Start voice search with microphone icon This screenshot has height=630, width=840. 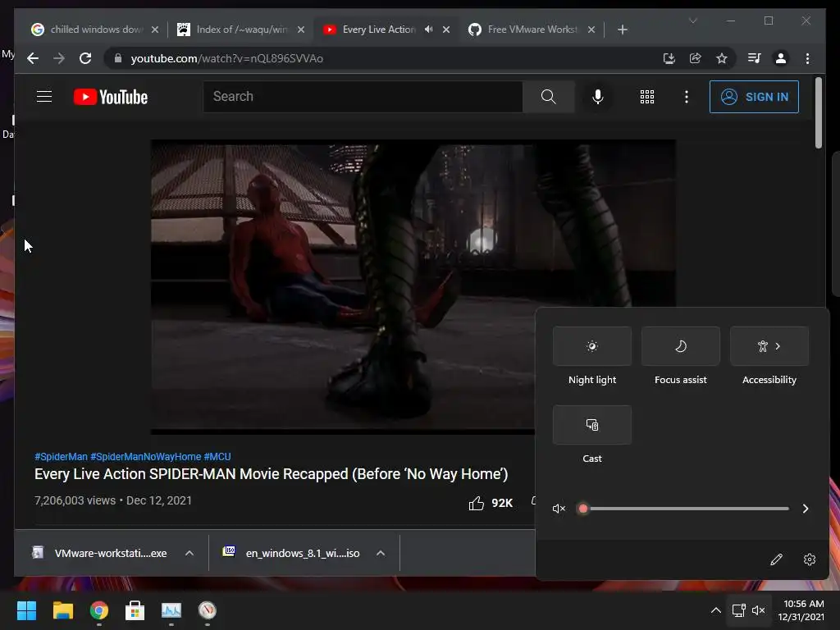[598, 97]
